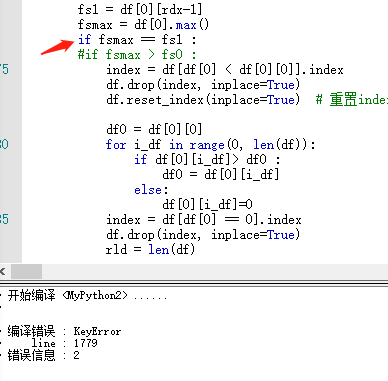Click output line '错误信息 : 2'
This screenshot has width=388, height=381.
coord(43,355)
